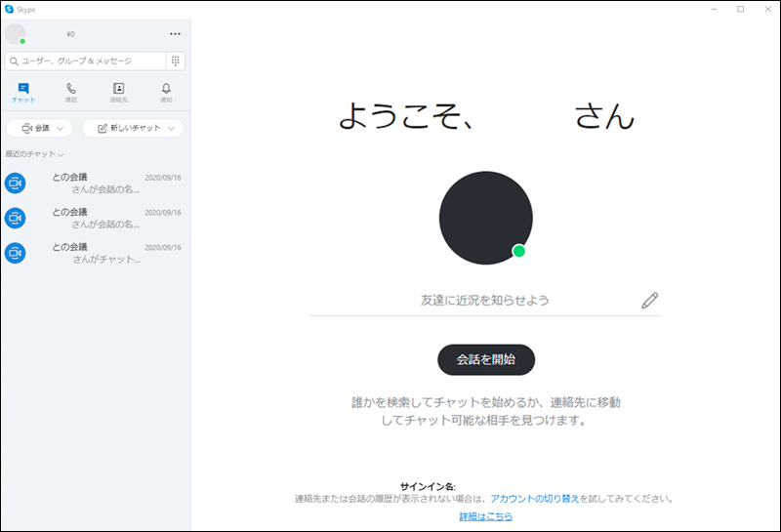Click the Start conversation (会話を開始) button
781x532 pixels.
[x=486, y=359]
